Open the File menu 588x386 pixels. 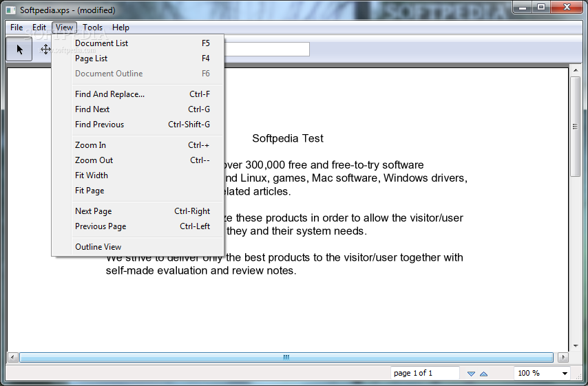pyautogui.click(x=17, y=28)
